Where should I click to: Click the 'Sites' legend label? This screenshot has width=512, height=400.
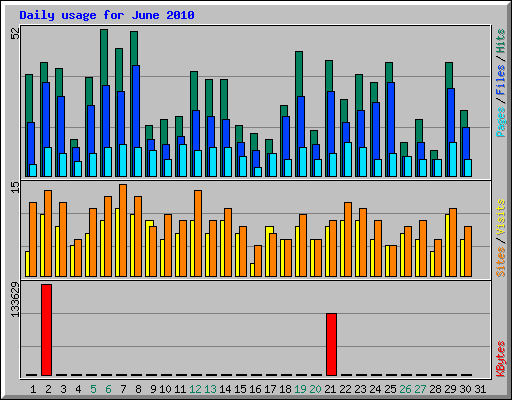pos(501,262)
